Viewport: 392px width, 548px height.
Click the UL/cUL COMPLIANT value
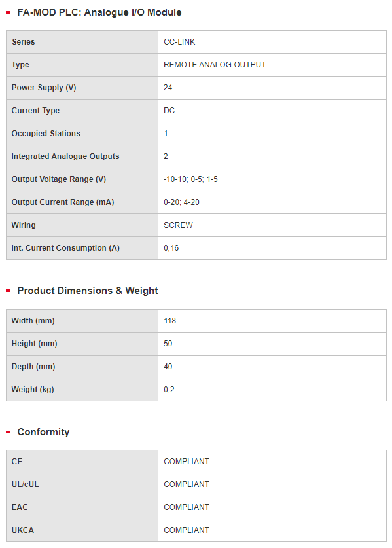coord(187,484)
